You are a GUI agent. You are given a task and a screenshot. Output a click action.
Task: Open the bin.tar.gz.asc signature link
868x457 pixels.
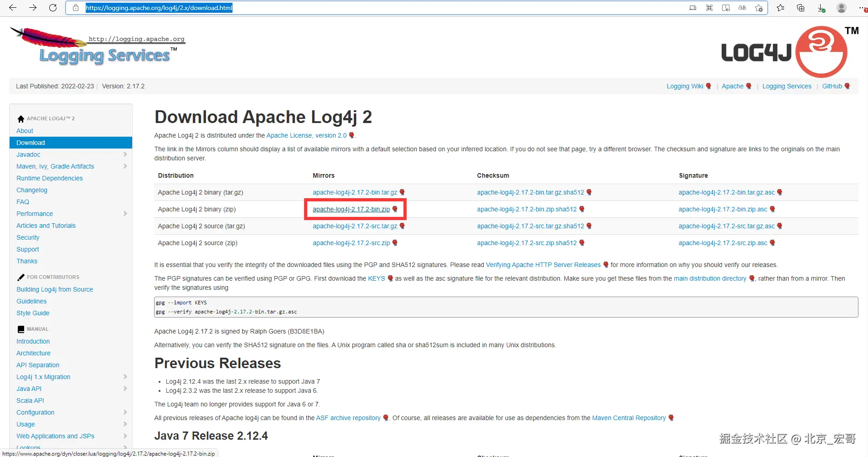click(727, 192)
